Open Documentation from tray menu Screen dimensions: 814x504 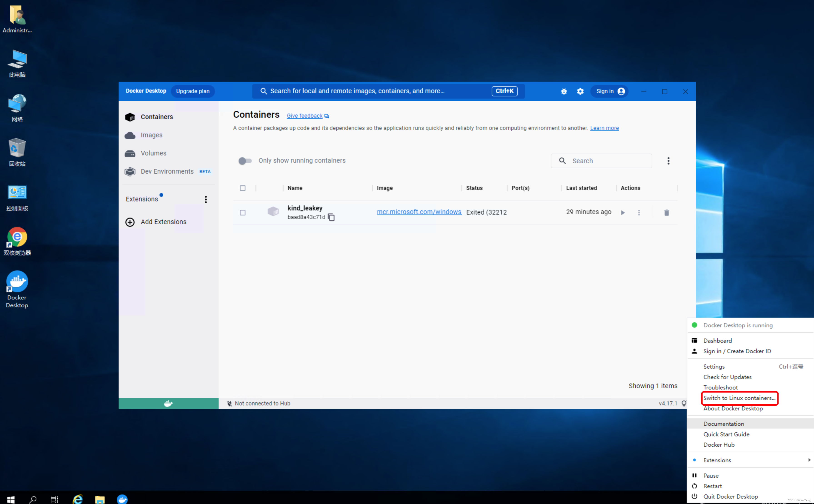750,424
